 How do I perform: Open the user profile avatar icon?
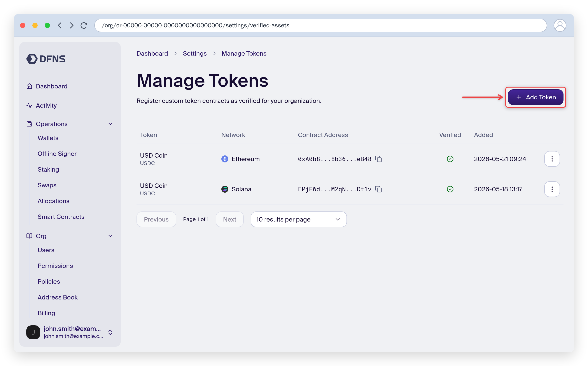point(560,25)
